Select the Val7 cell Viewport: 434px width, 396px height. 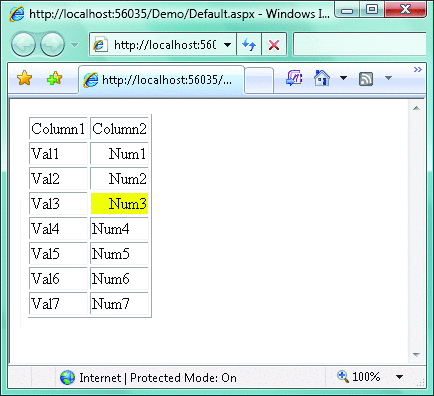pyautogui.click(x=58, y=303)
